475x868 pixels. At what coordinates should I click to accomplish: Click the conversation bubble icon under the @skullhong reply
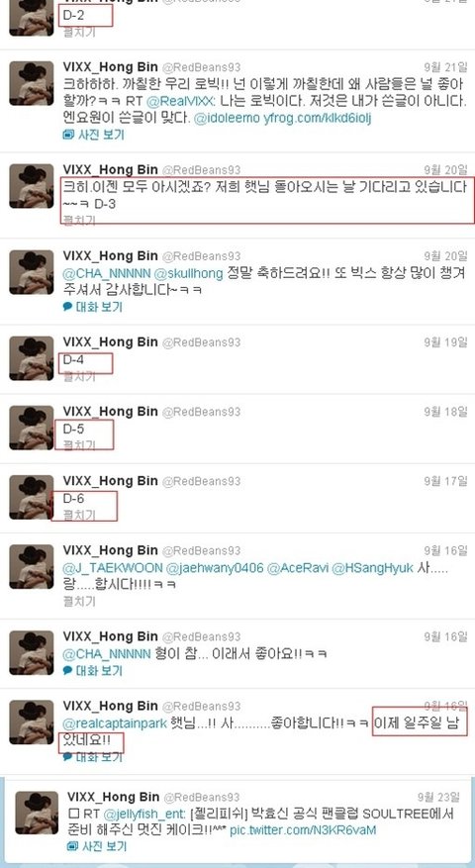click(67, 307)
